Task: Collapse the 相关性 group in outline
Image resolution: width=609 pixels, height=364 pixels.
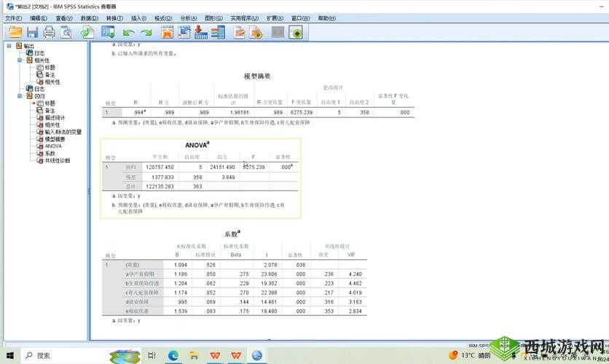Action: click(20, 60)
